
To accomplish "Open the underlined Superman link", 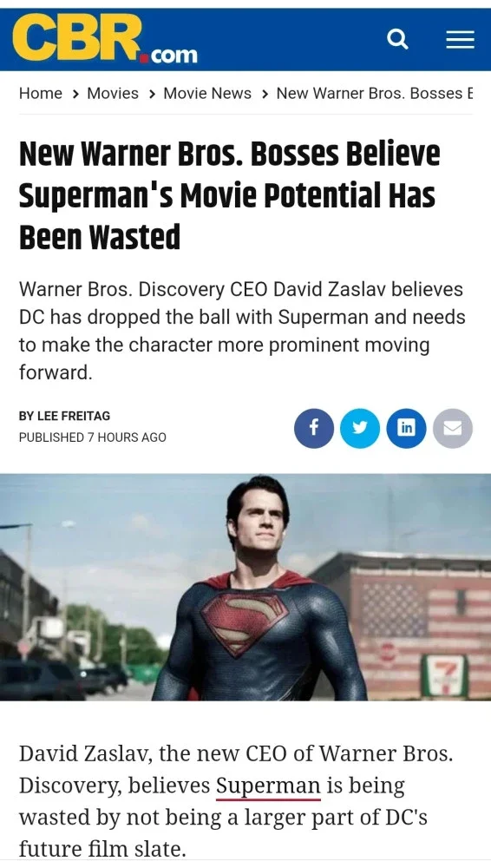I will (x=268, y=786).
